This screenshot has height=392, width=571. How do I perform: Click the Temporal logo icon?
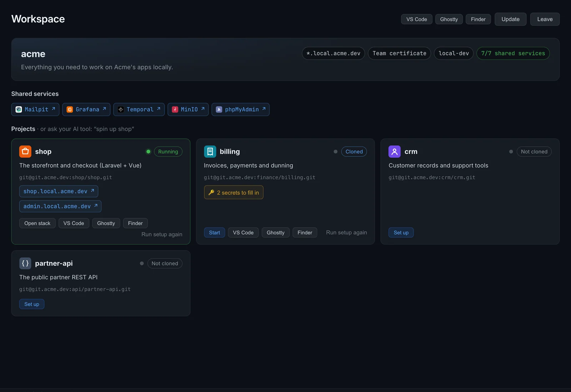[x=121, y=110]
